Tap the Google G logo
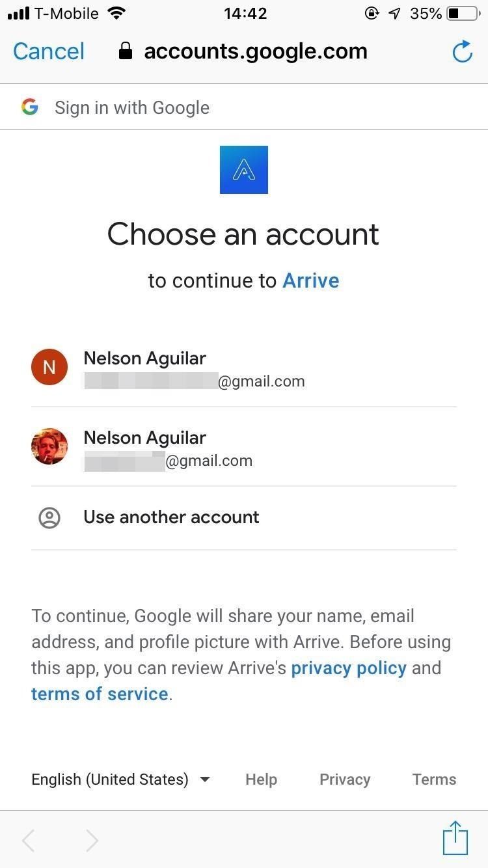488x868 pixels. pos(29,107)
